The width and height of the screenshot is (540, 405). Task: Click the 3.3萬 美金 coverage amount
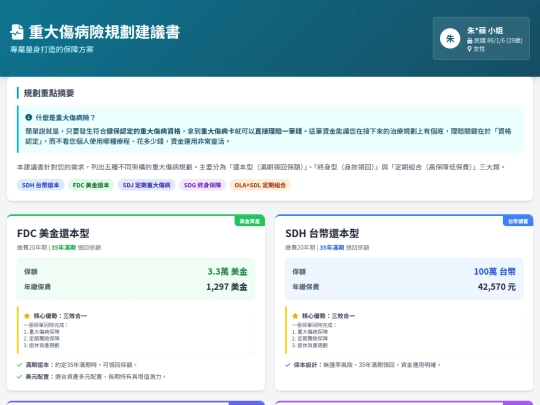tap(227, 272)
